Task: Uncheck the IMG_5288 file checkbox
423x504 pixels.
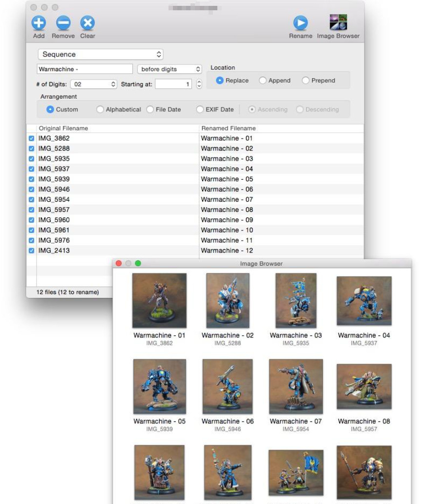Action: point(31,149)
